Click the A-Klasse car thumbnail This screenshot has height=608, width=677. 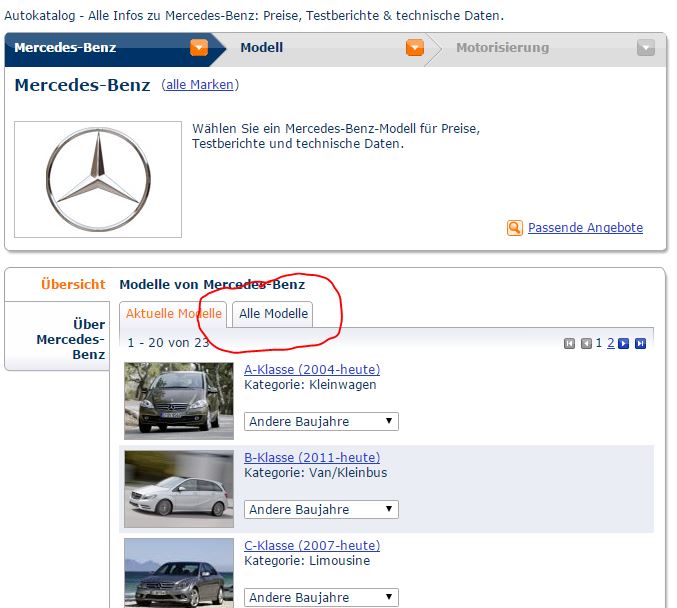tap(179, 401)
